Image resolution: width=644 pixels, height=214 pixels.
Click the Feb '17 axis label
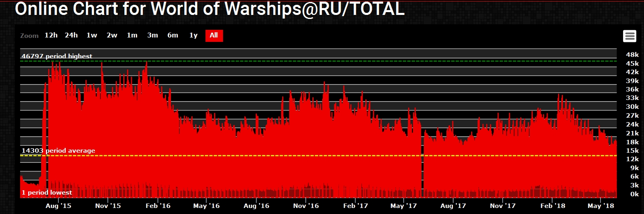(x=356, y=206)
